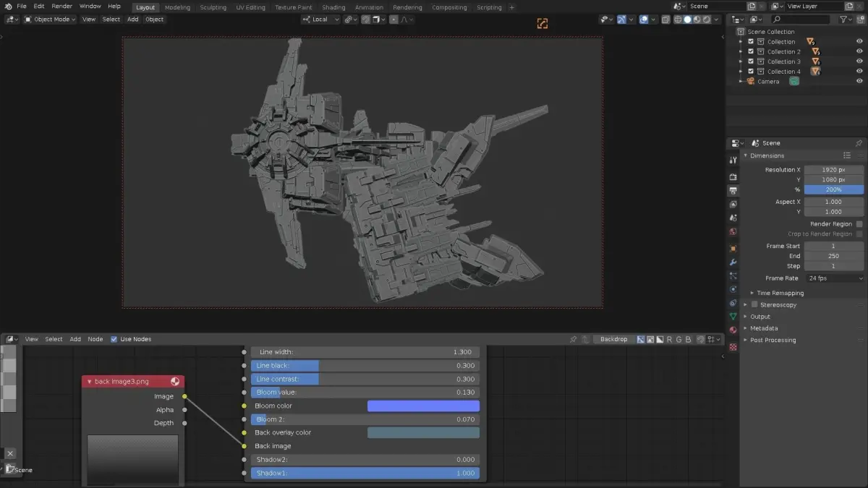Click the Backdrop button in node editor
This screenshot has width=868, height=488.
point(613,339)
